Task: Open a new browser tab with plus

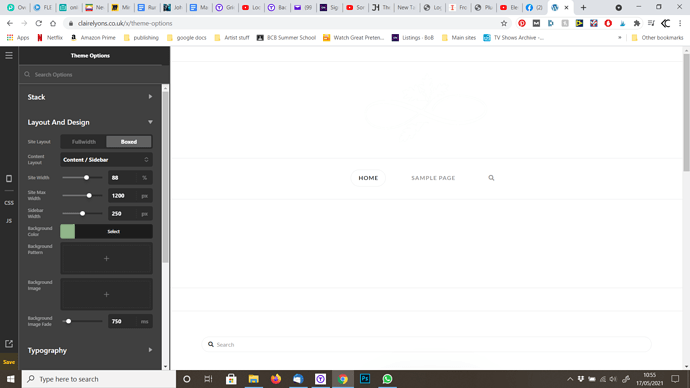Action: coord(584,7)
